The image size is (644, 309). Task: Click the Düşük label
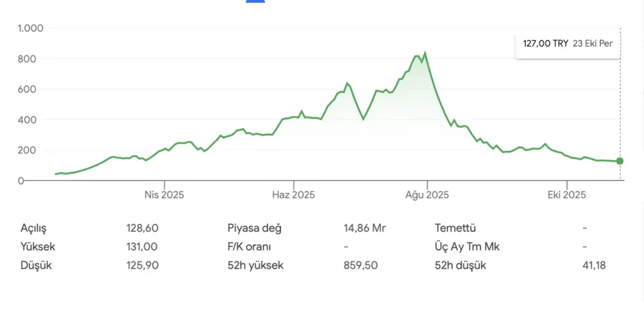(x=36, y=265)
